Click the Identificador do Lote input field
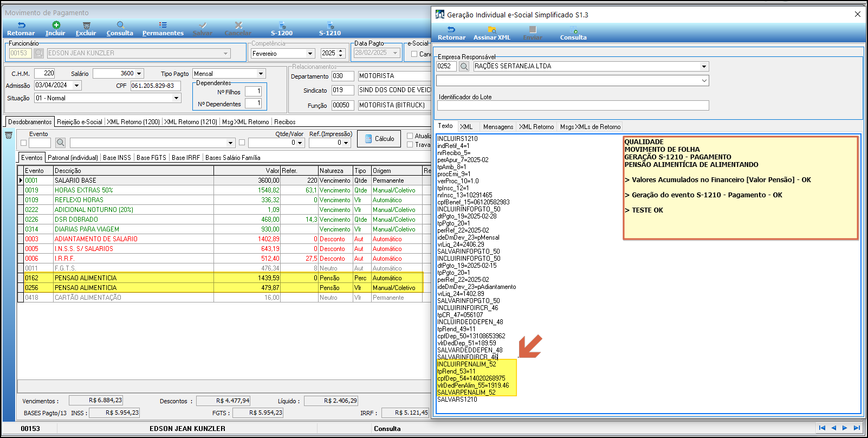This screenshot has height=438, width=868. [573, 106]
